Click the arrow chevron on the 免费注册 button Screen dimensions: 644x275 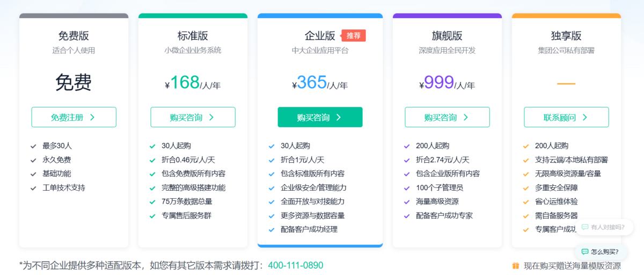tap(92, 117)
